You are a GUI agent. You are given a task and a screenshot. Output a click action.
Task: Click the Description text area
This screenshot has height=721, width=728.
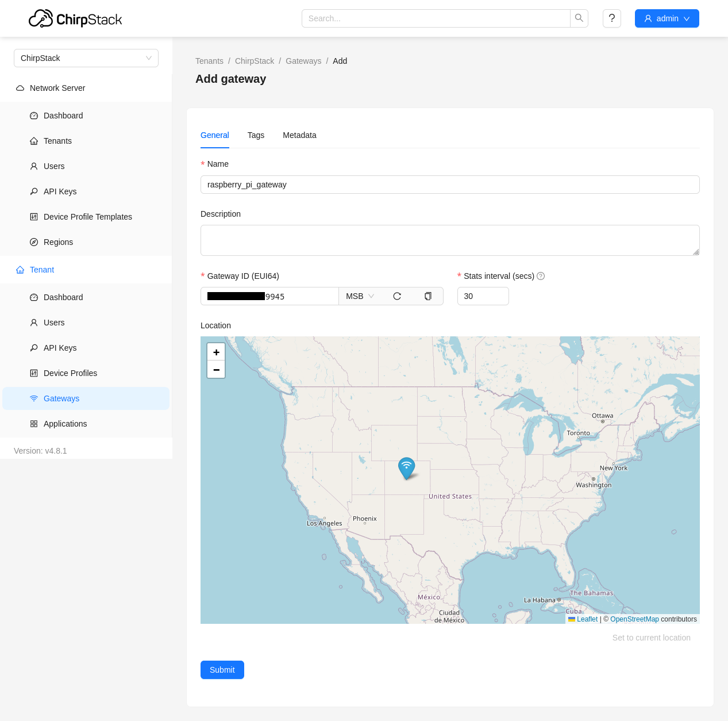(450, 240)
